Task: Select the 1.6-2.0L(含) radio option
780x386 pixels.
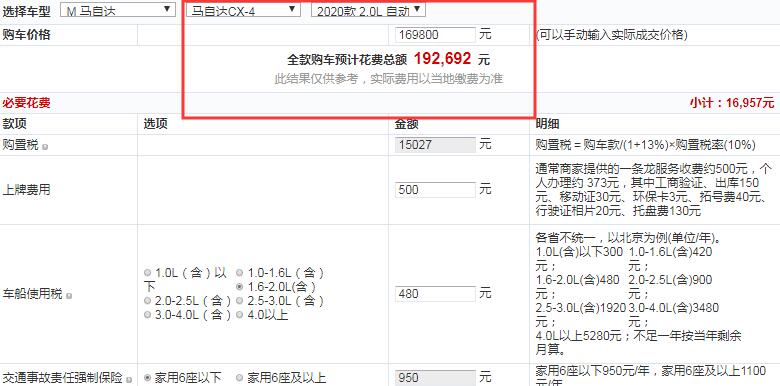Action: click(239, 287)
